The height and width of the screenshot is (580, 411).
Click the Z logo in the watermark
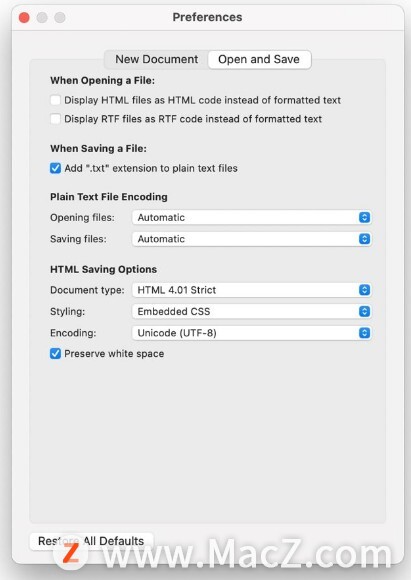70,554
